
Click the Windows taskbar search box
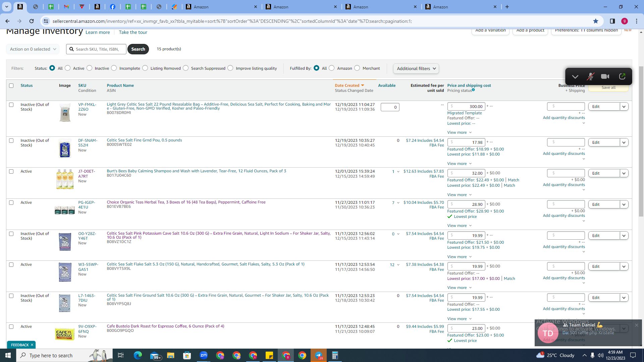pyautogui.click(x=64, y=355)
